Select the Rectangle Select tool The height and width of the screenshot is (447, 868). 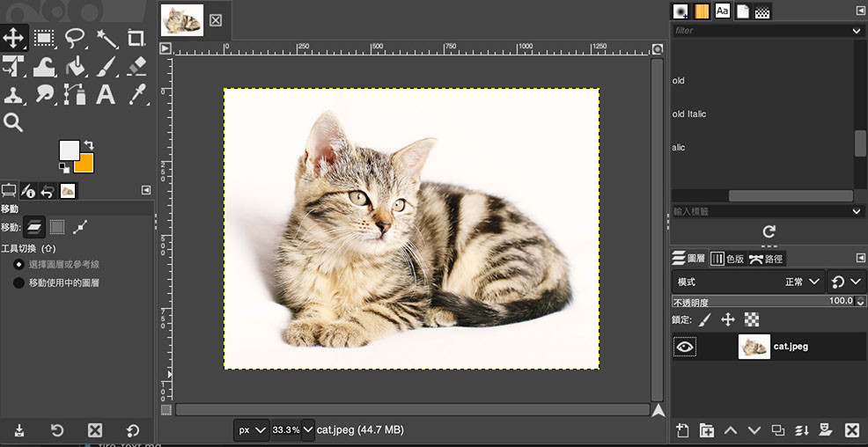point(43,38)
